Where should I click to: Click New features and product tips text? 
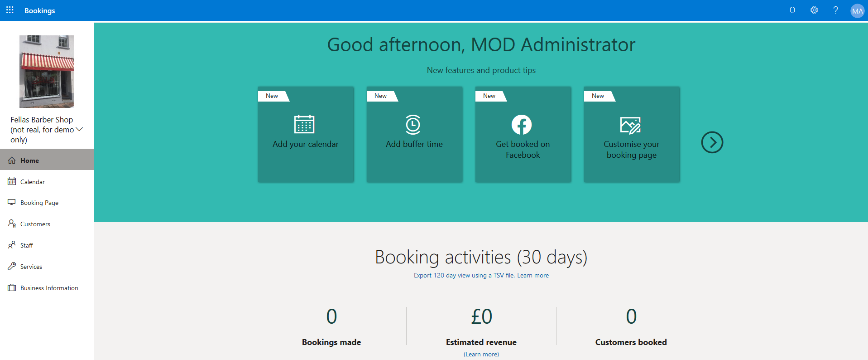pyautogui.click(x=481, y=70)
